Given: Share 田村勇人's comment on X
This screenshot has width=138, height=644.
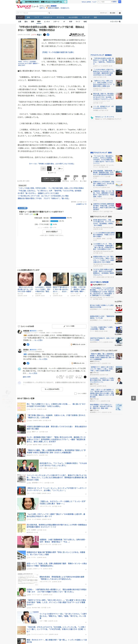Looking at the screenshot, I should 25,363.
